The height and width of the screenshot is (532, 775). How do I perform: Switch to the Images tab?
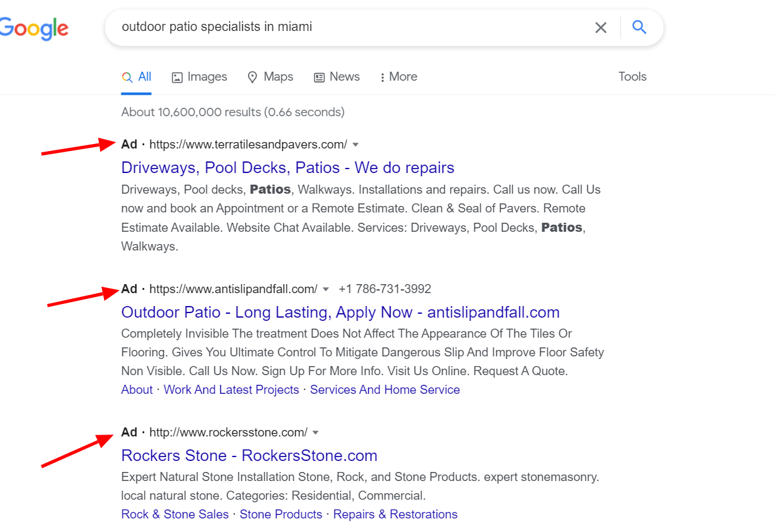coord(199,77)
